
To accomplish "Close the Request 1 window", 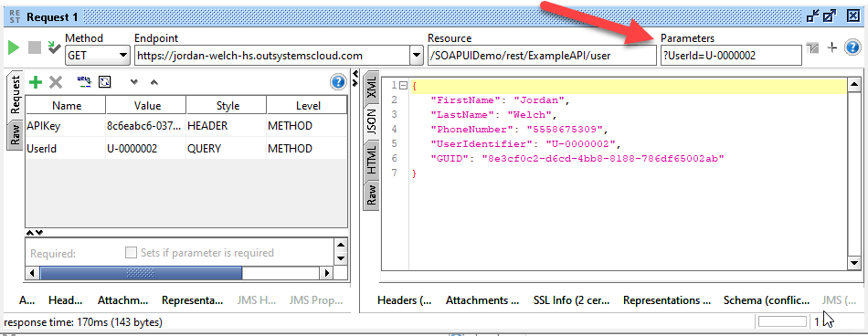I will [x=852, y=16].
